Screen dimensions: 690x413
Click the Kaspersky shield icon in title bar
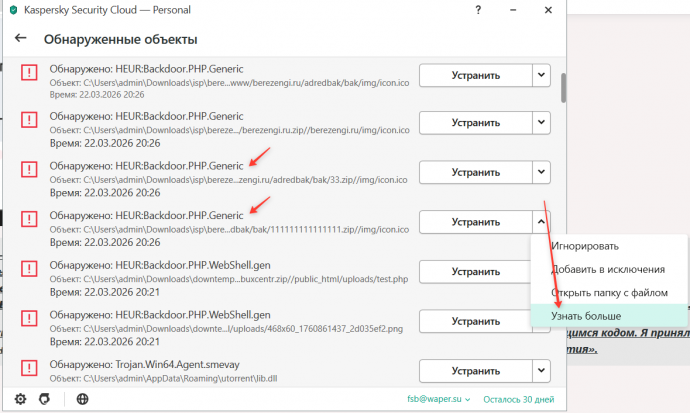(x=13, y=9)
